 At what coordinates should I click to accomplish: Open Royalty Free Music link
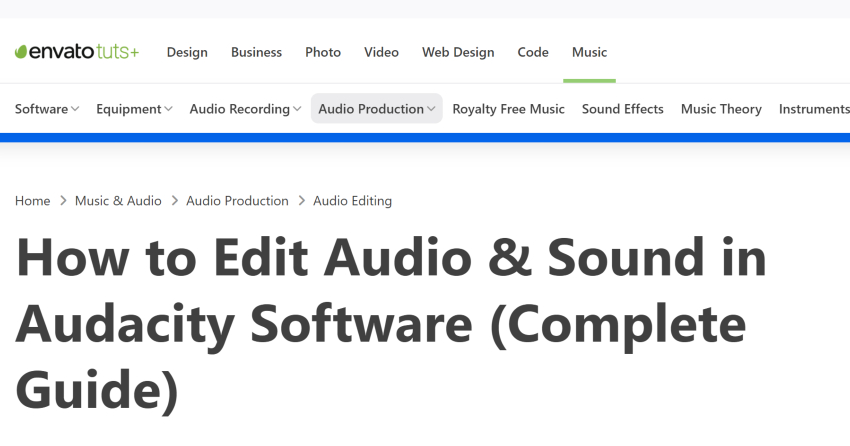click(x=508, y=109)
